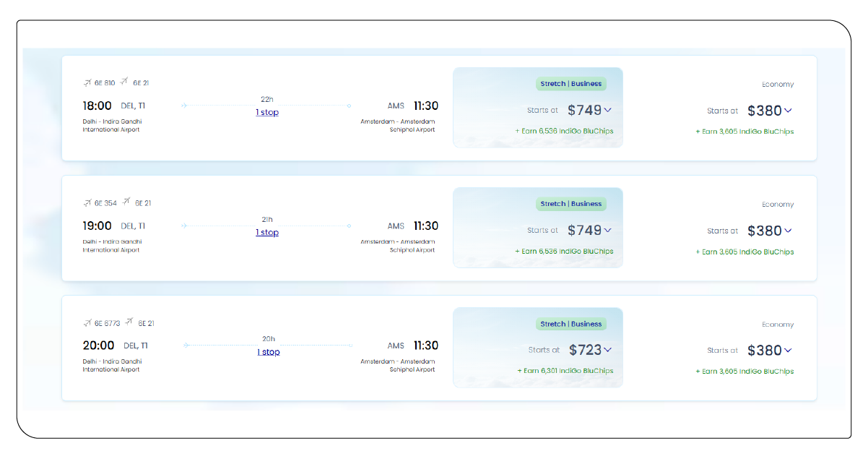Click the airplane icon beside flight 6E 810

[x=87, y=82]
